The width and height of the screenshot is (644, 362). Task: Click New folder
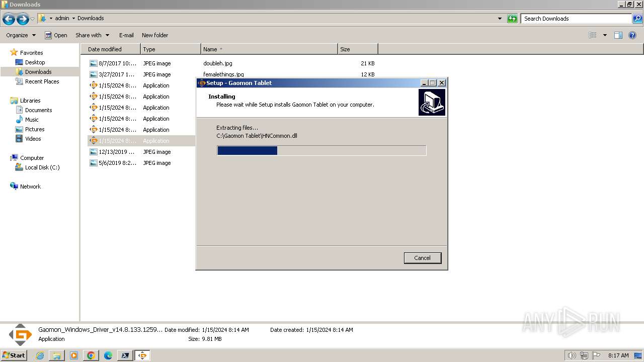point(155,35)
